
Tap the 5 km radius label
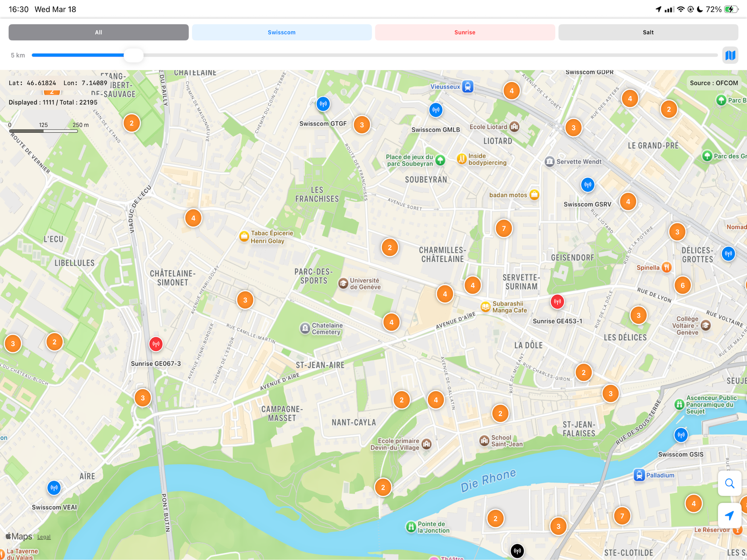point(18,55)
